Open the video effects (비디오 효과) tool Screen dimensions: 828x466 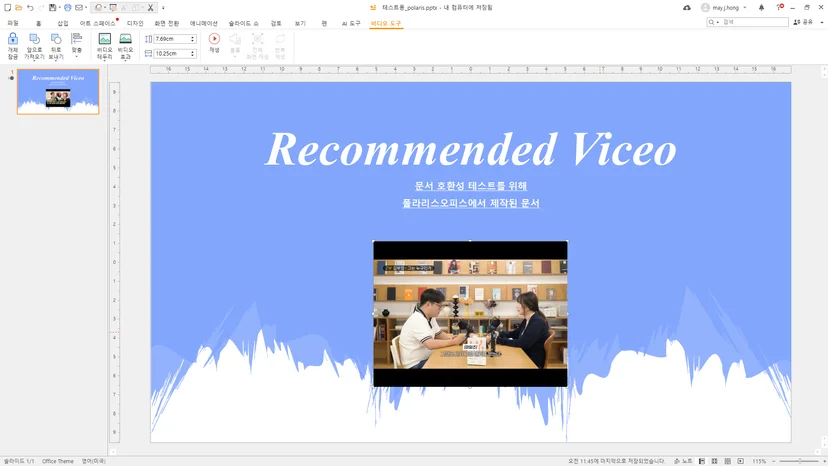click(x=126, y=39)
